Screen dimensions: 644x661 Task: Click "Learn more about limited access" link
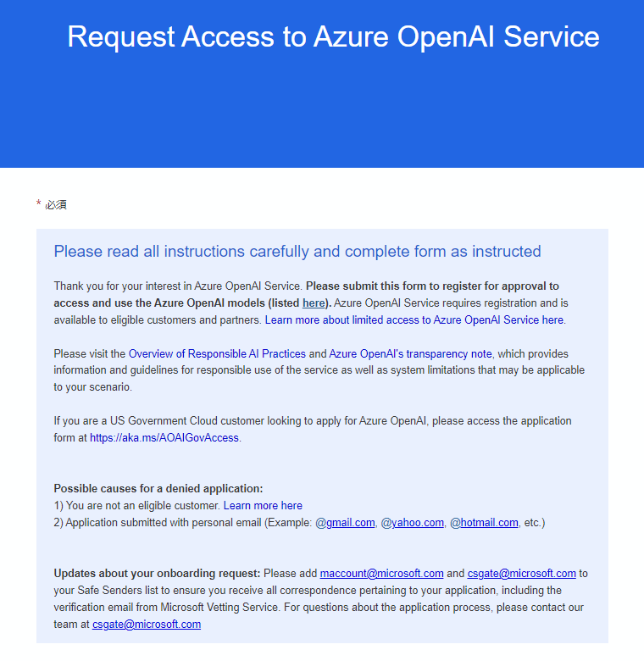(x=414, y=320)
